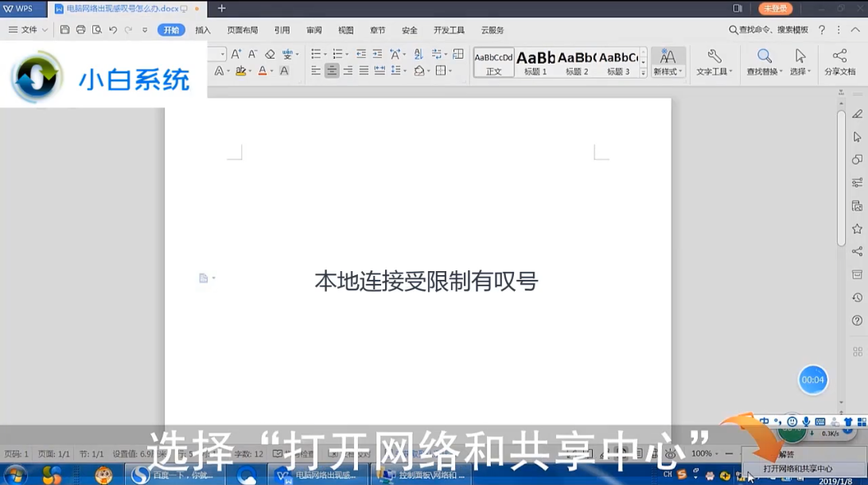Apply red font color
The image size is (868, 485).
(x=263, y=71)
